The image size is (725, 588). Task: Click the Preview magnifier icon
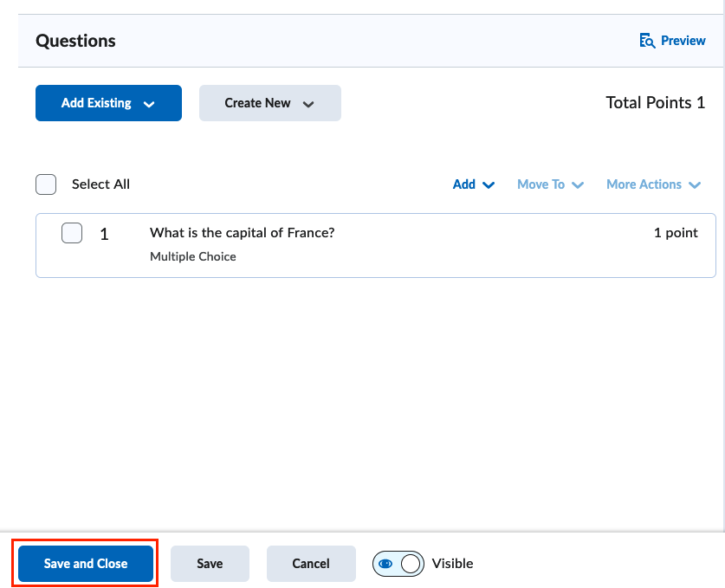point(647,41)
